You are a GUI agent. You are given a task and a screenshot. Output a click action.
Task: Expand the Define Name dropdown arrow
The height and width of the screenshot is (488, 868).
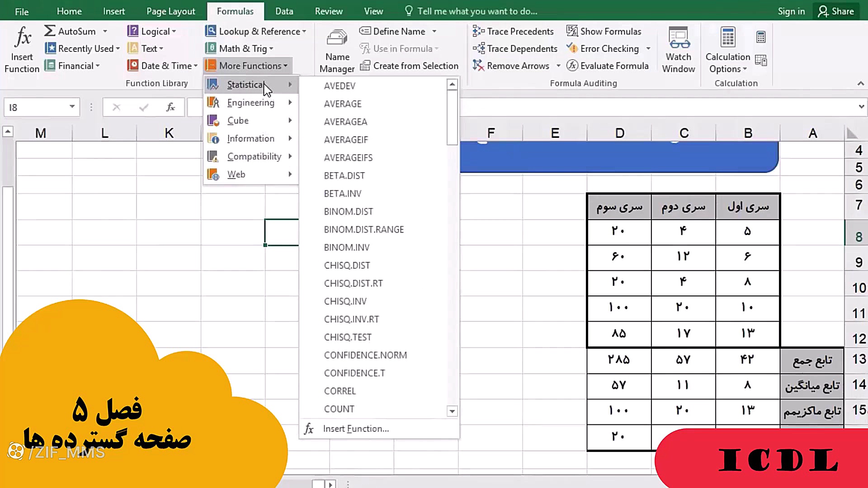coord(434,31)
